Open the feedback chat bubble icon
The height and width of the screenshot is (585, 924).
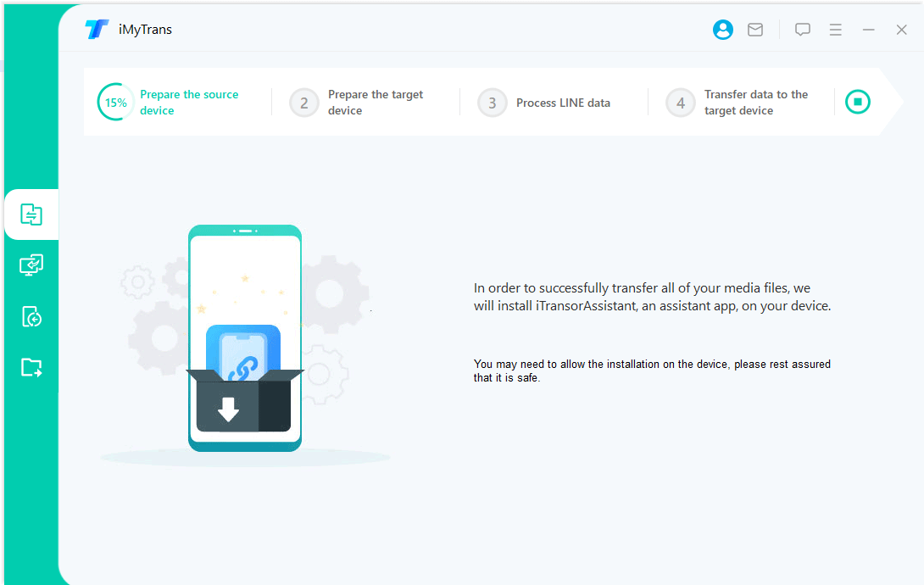point(802,30)
